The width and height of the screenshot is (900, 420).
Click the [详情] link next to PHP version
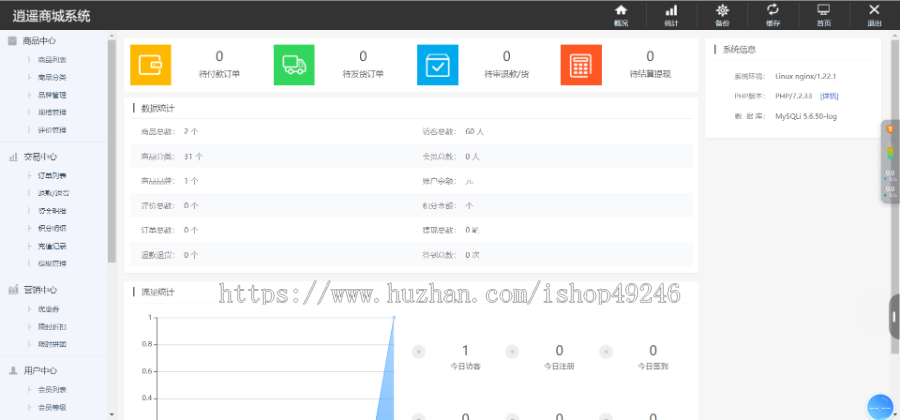point(829,96)
